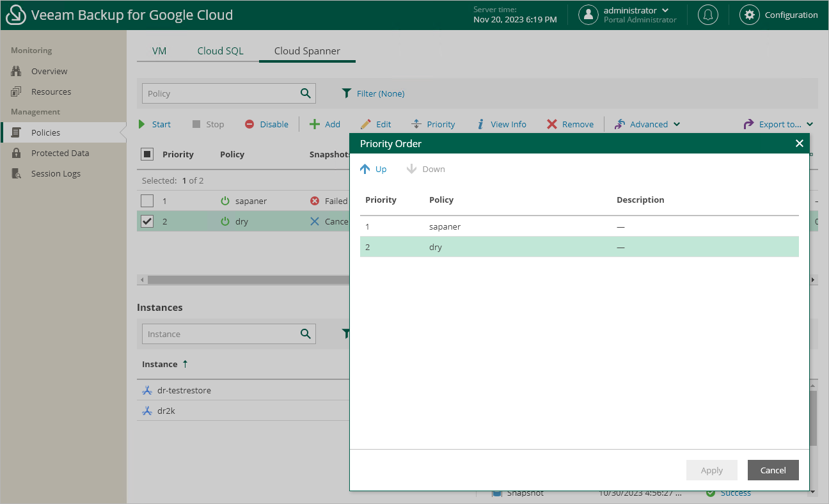Viewport: 829px width, 504px height.
Task: Switch to the Cloud SQL tab
Action: (220, 51)
